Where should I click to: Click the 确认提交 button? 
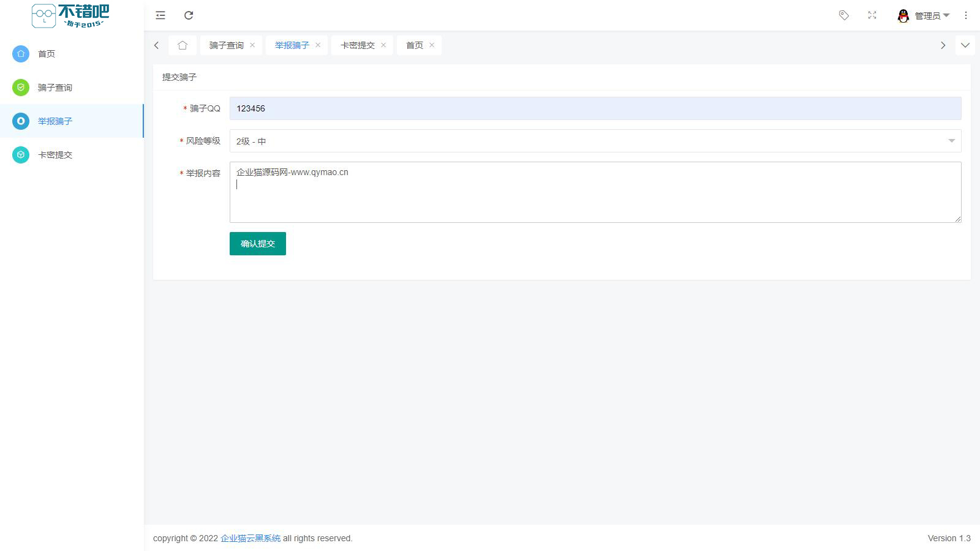(x=258, y=244)
